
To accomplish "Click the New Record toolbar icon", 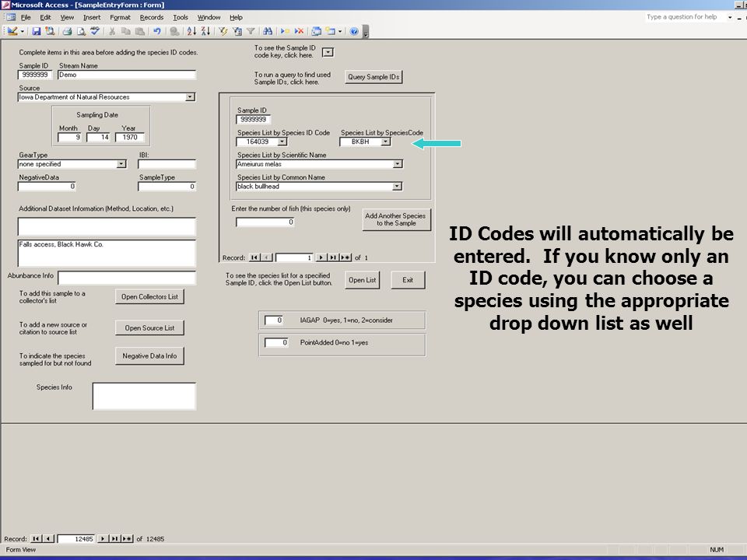I will click(x=285, y=31).
